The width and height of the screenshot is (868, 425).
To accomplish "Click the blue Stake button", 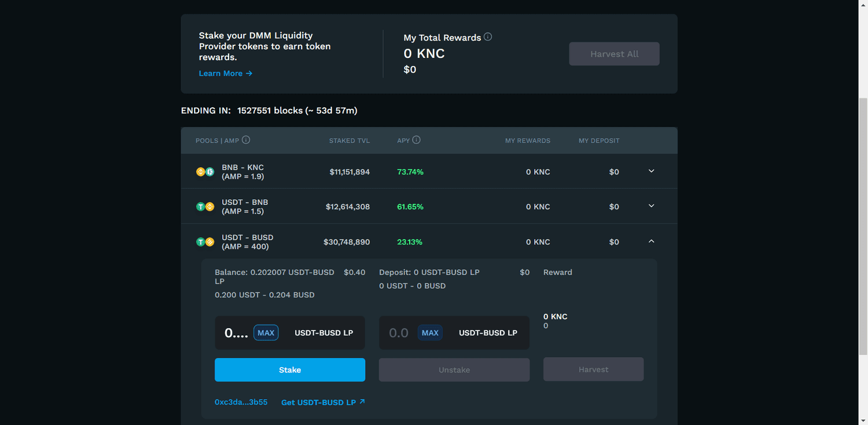I will pos(290,370).
